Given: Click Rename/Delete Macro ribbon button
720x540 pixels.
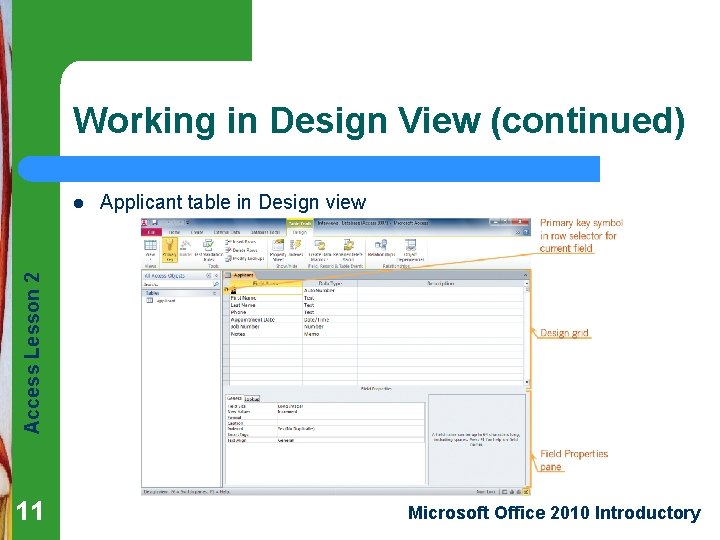Looking at the screenshot, I should (348, 250).
